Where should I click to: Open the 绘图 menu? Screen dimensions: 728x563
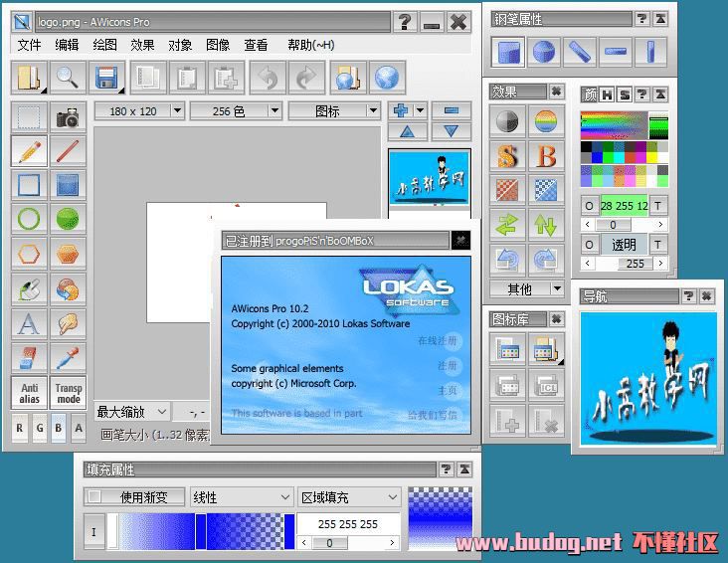tap(105, 45)
